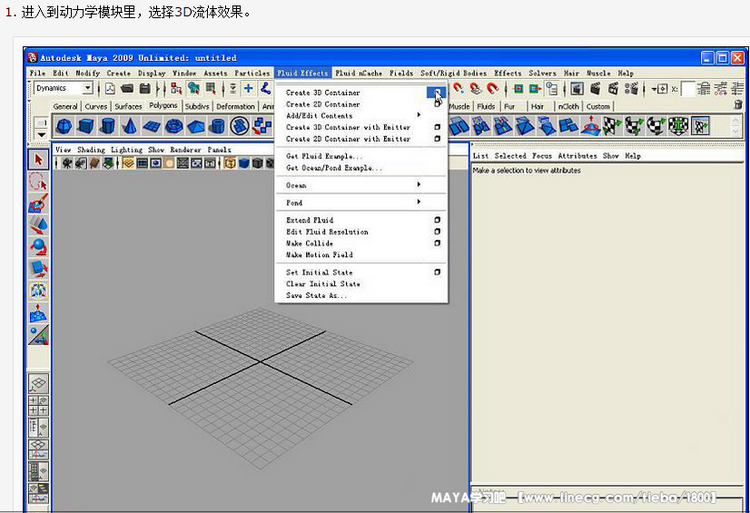Image resolution: width=750 pixels, height=513 pixels.
Task: Open viewport Lighting menu
Action: (127, 150)
